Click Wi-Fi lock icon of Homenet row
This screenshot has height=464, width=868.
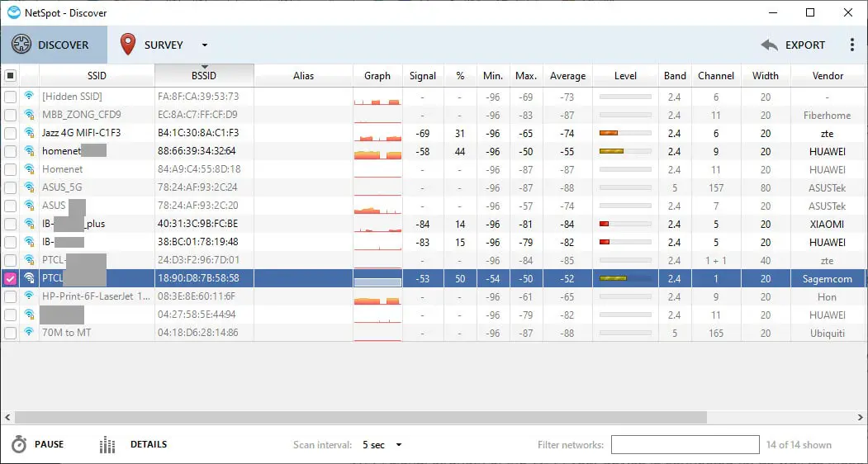point(29,169)
